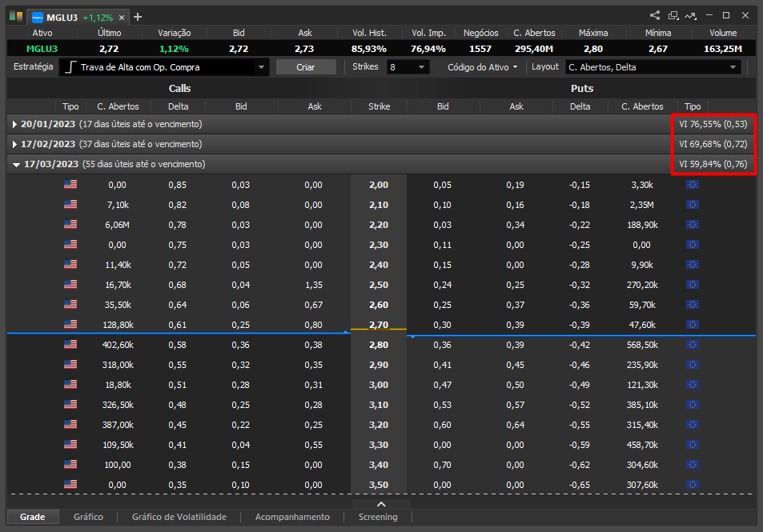Image resolution: width=763 pixels, height=532 pixels.
Task: Click the share icon in title bar
Action: (655, 15)
